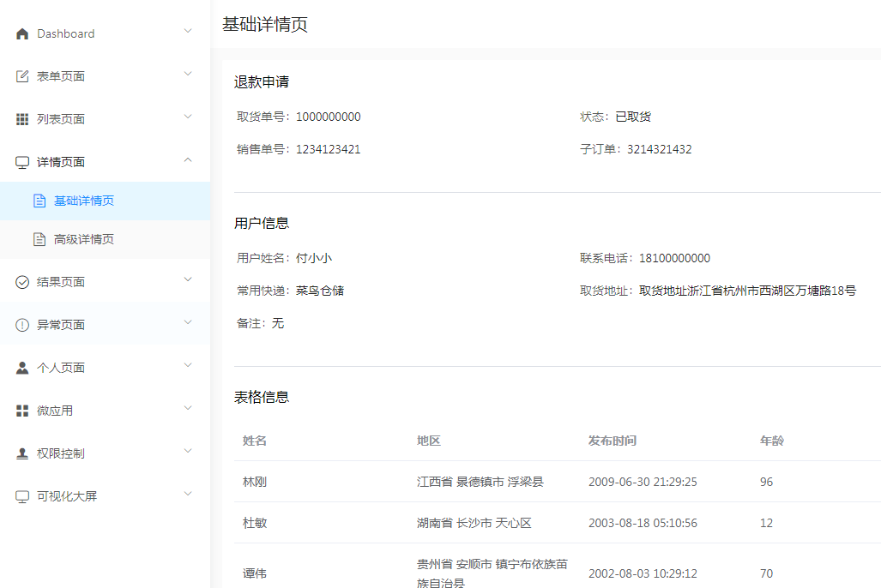Click the 江西省 景德镇市 浮梁县 cell
This screenshot has width=881, height=588.
(x=480, y=482)
